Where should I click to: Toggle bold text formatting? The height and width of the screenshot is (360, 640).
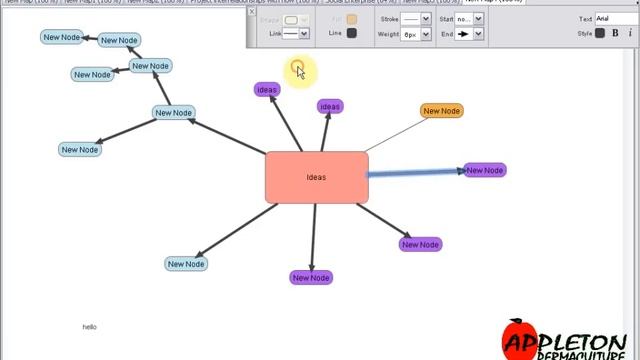(615, 33)
